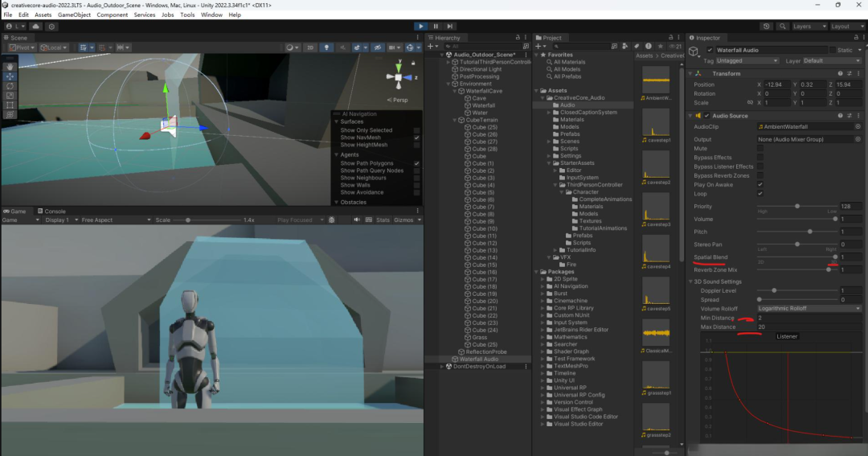Click the Pause button
Image resolution: width=868 pixels, height=456 pixels.
click(436, 26)
